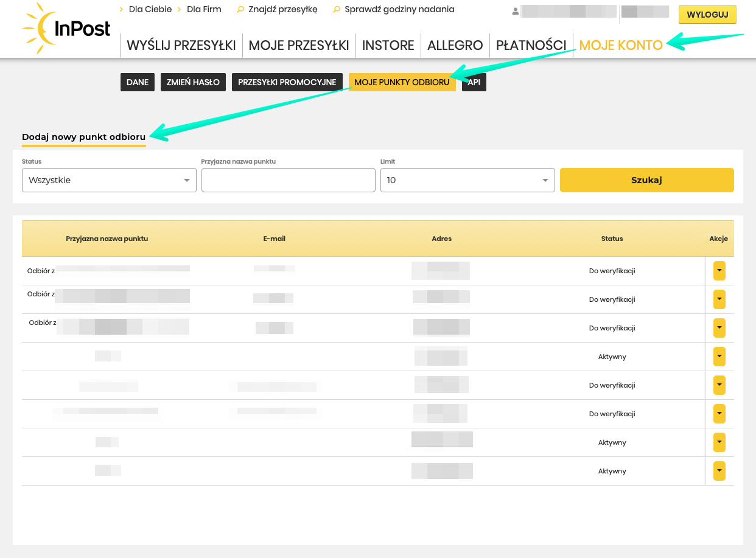Open the actions dropdown in the seventh table row

tap(719, 442)
